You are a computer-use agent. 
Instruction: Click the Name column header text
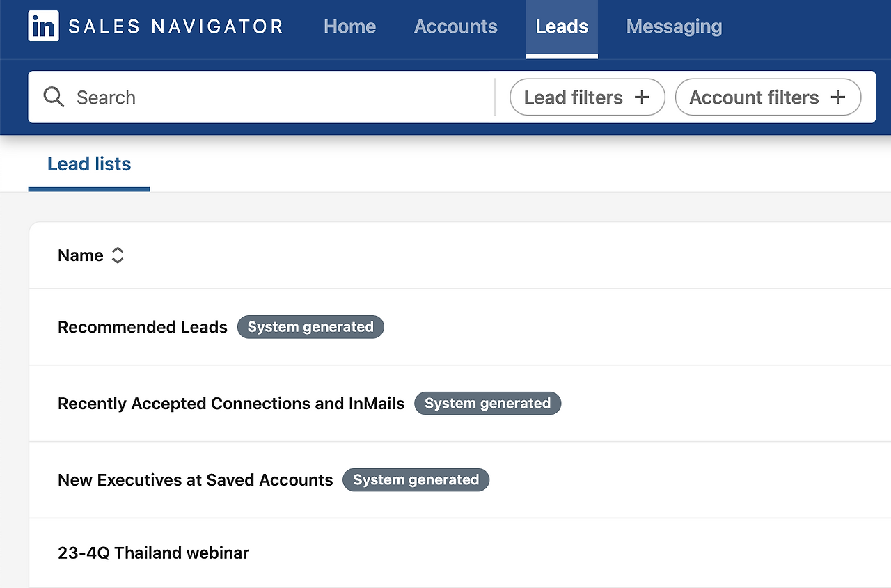tap(80, 255)
